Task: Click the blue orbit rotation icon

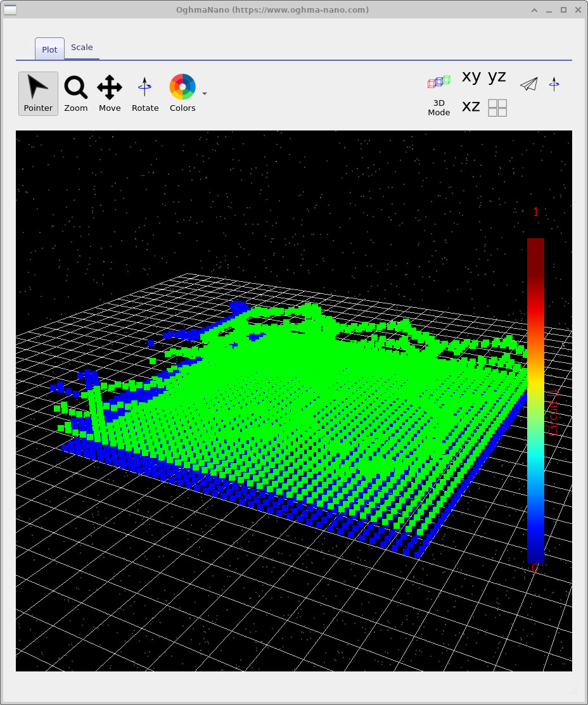Action: 554,84
